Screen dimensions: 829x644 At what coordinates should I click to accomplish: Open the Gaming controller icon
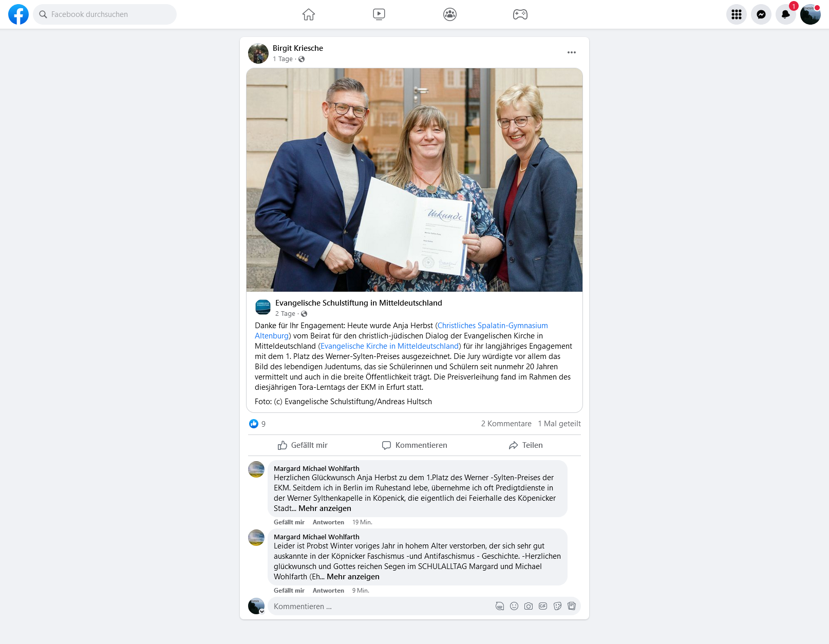point(520,14)
